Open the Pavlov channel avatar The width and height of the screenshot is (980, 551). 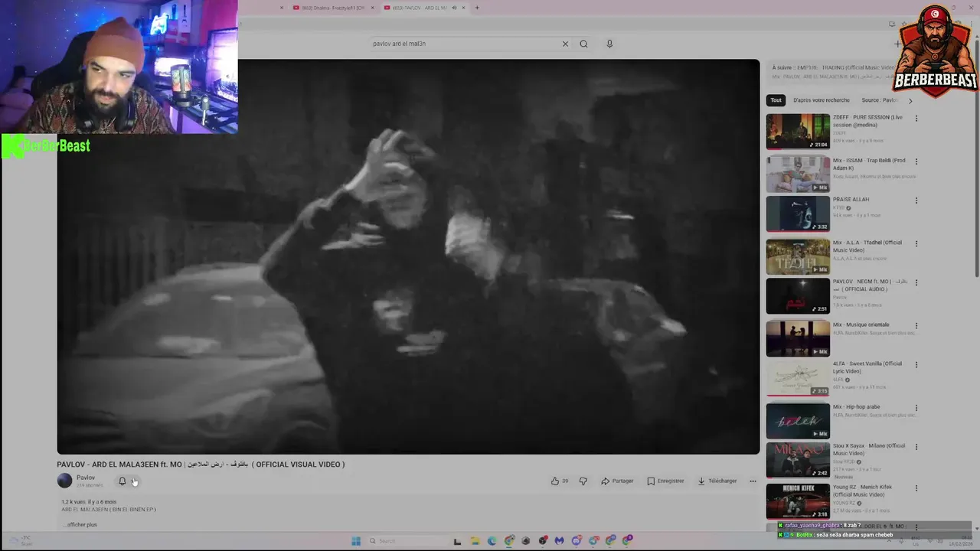click(x=64, y=481)
